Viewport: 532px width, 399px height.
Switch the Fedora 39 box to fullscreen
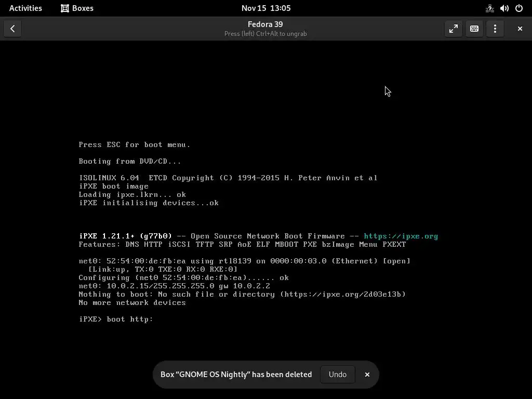click(453, 29)
